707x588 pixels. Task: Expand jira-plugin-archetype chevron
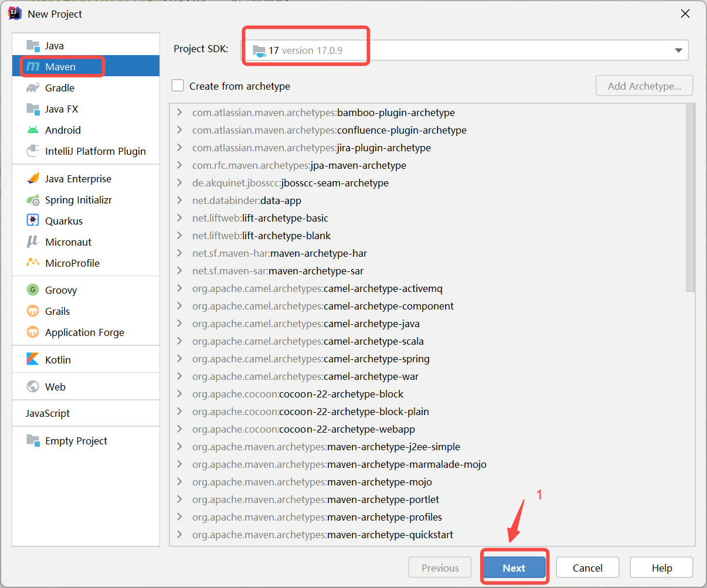click(180, 148)
